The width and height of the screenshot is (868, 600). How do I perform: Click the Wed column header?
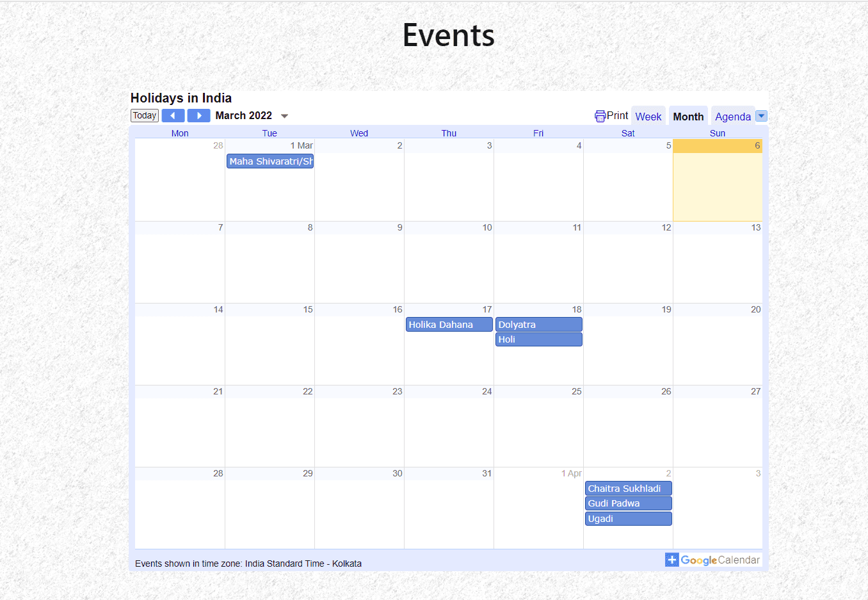pyautogui.click(x=359, y=133)
